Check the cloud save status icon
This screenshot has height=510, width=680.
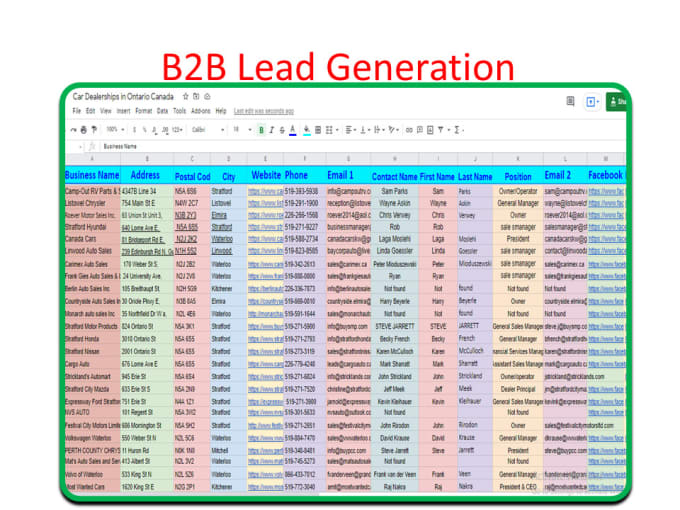pos(207,96)
